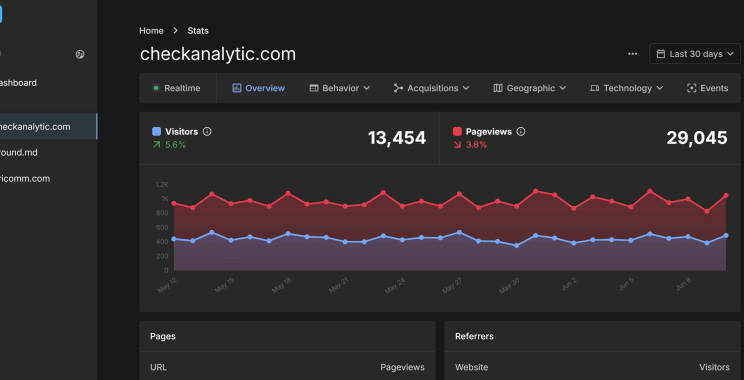Click the calendar icon in date picker
The width and height of the screenshot is (744, 380).
pos(660,54)
